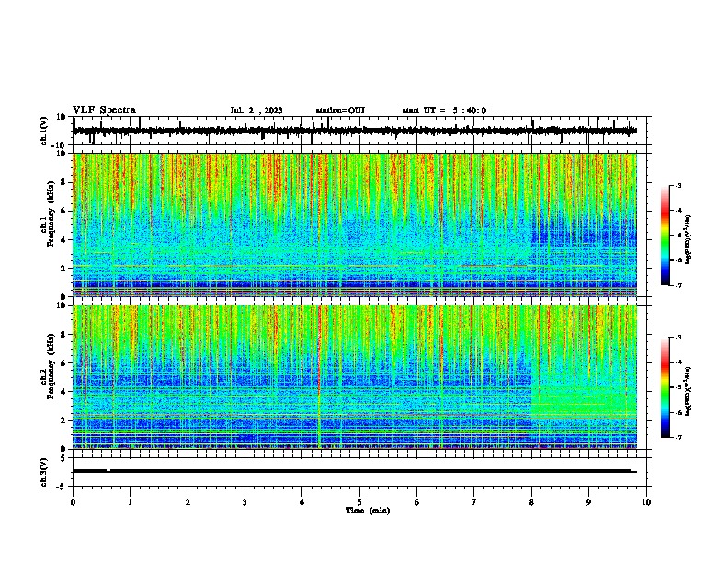The height and width of the screenshot is (563, 728).
Task: Click time axis tick label "7"
Action: click(x=474, y=502)
